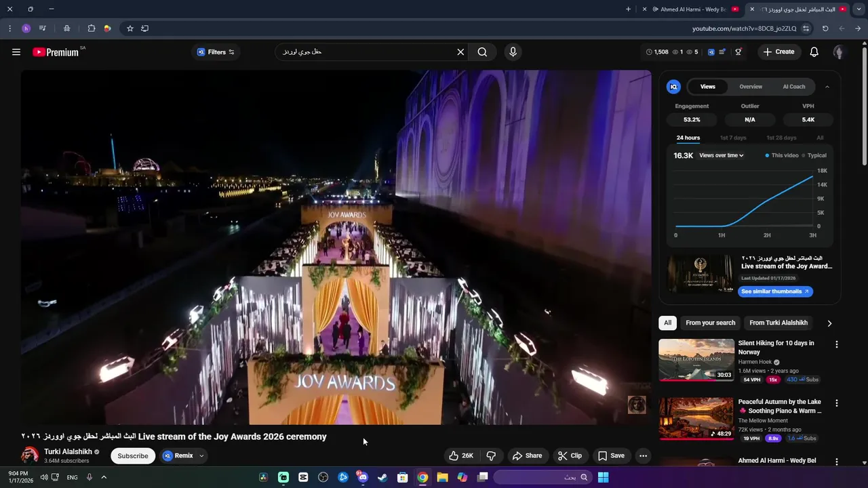
Task: Open File Explorer from taskbar
Action: (442, 477)
